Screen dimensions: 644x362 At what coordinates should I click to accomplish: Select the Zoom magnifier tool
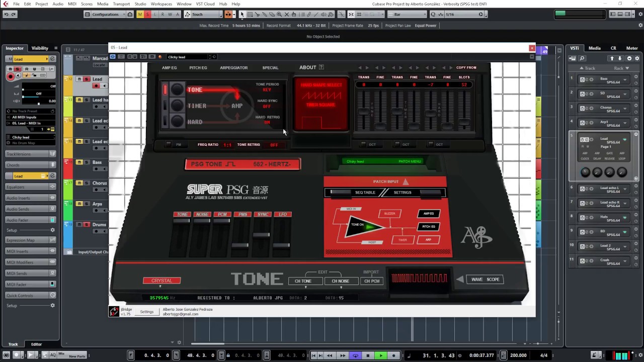tap(279, 14)
